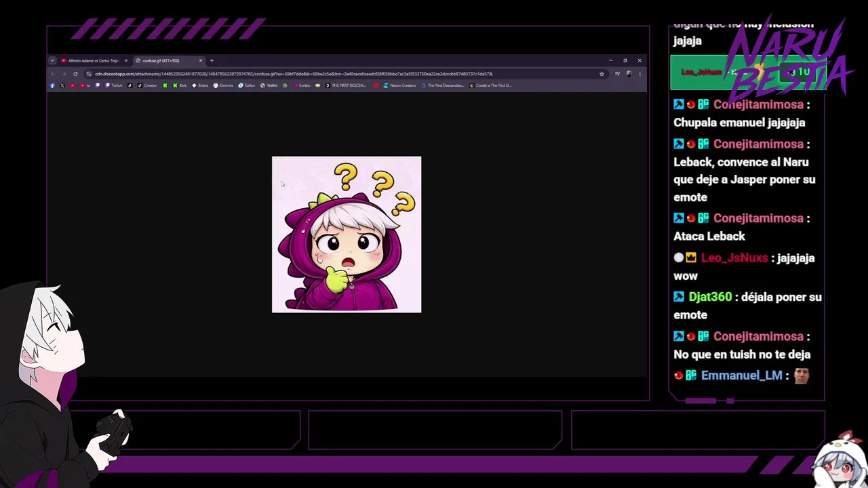
Task: Reload the current page
Action: [75, 74]
